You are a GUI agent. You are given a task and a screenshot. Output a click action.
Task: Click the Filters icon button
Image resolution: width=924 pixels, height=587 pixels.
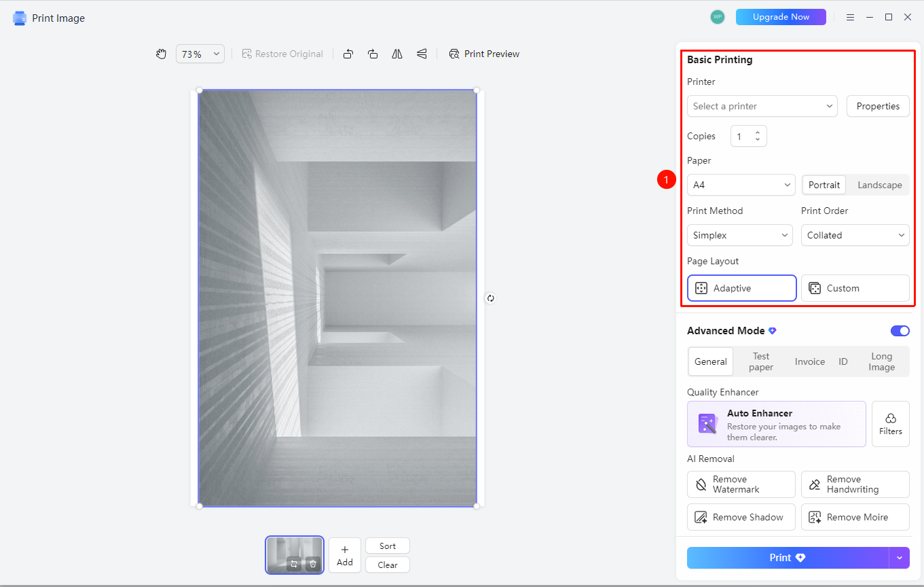coord(891,424)
